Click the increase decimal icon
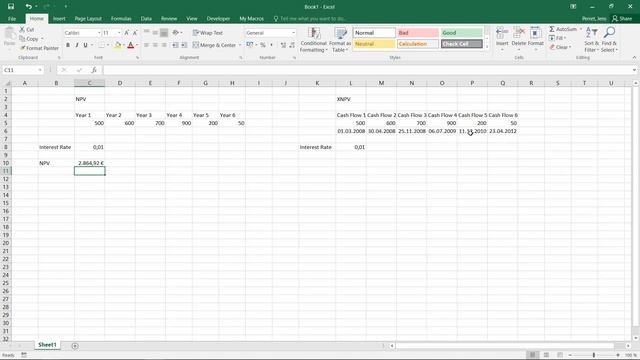This screenshot has width=640, height=360. 283,45
